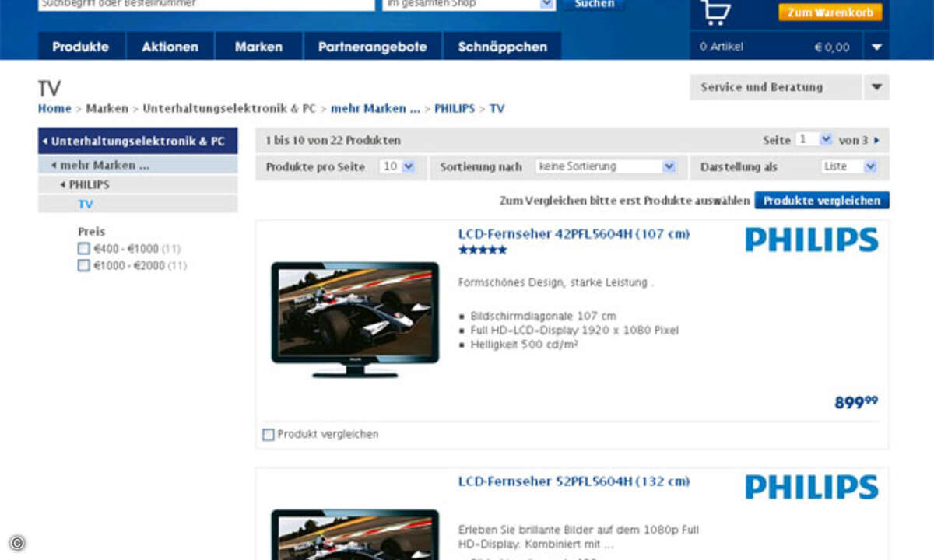Go to the Home breadcrumb link
This screenshot has height=560, width=934.
54,109
